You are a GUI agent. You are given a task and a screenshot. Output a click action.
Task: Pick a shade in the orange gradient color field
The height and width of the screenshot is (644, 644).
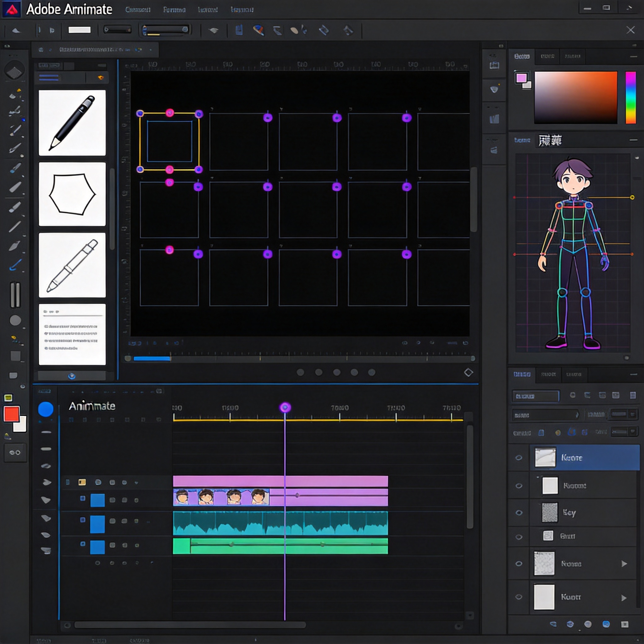576,97
